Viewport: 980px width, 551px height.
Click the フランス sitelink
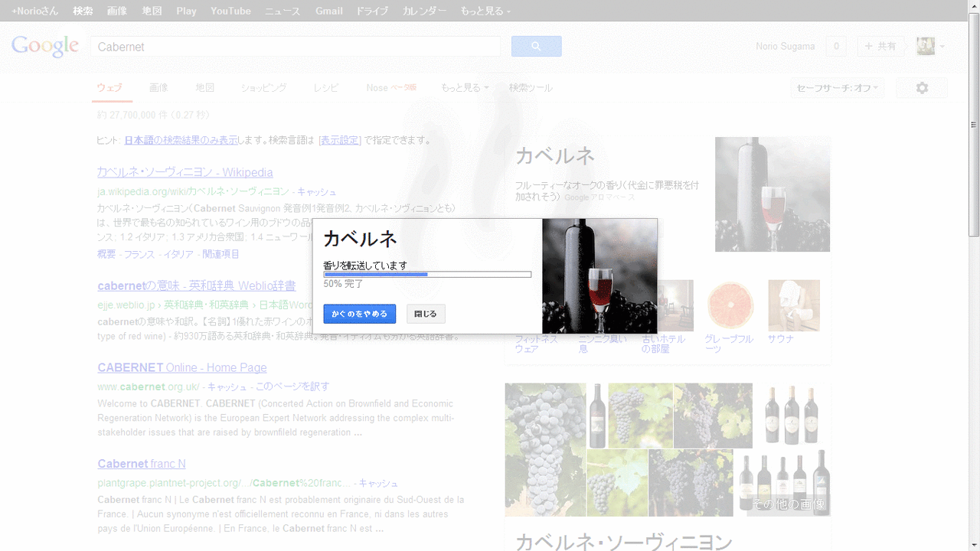click(139, 254)
